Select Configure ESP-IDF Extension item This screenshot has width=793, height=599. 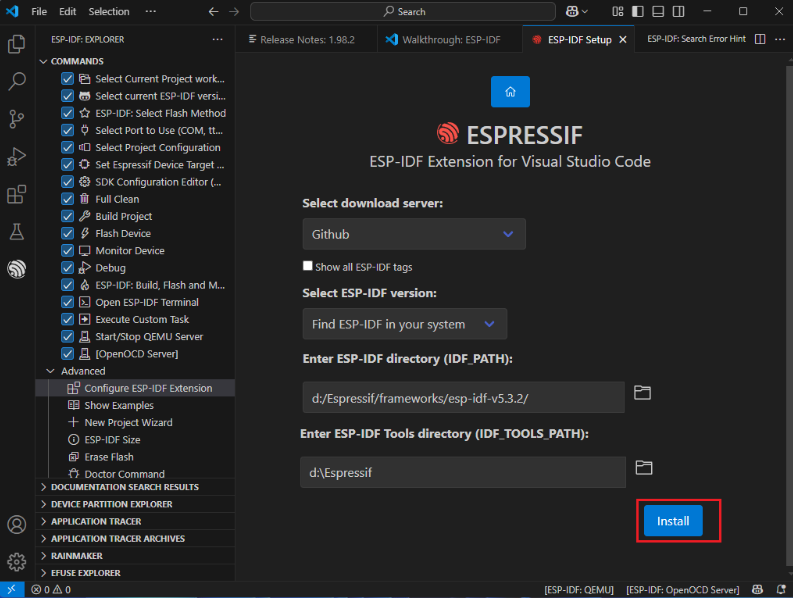pos(136,388)
